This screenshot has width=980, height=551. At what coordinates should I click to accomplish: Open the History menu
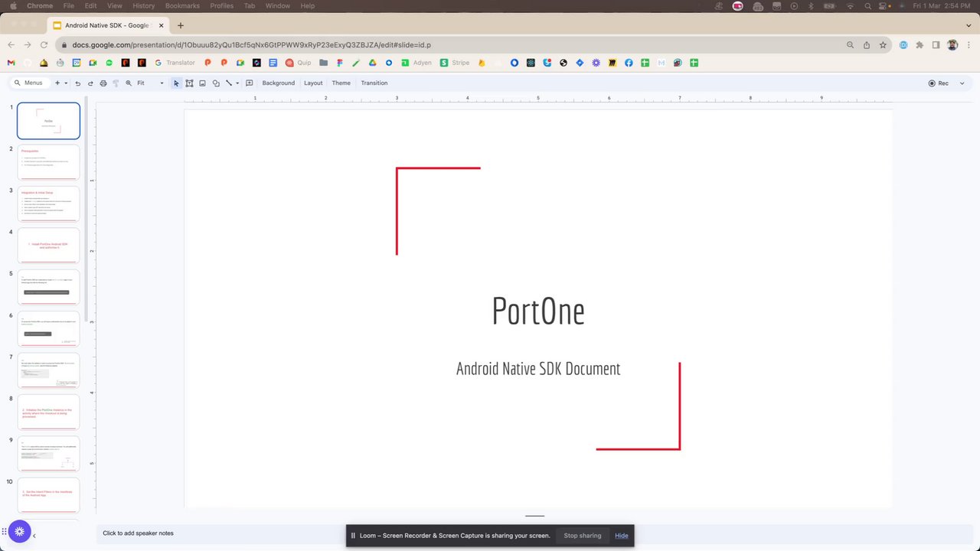pos(143,6)
